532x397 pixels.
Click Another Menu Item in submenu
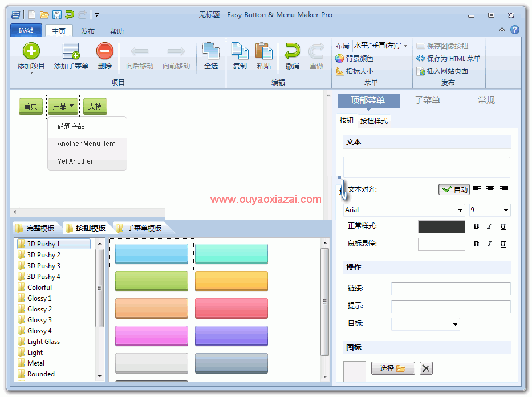point(87,144)
